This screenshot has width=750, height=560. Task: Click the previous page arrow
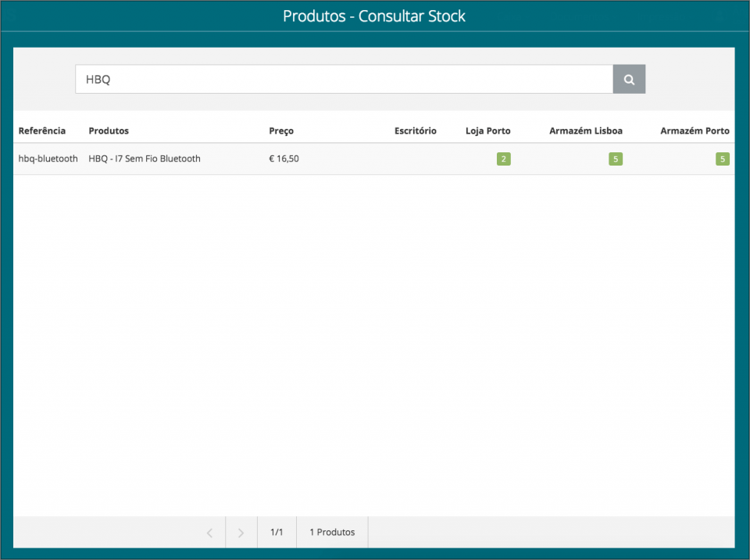[209, 532]
